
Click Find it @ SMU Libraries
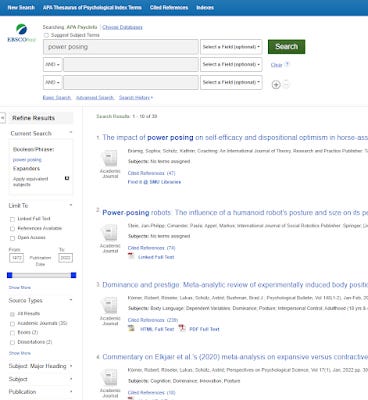coord(154,182)
